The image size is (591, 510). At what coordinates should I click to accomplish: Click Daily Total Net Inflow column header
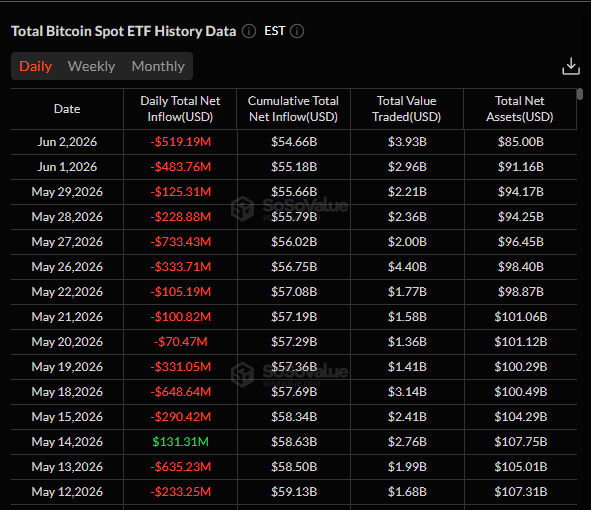pyautogui.click(x=180, y=109)
